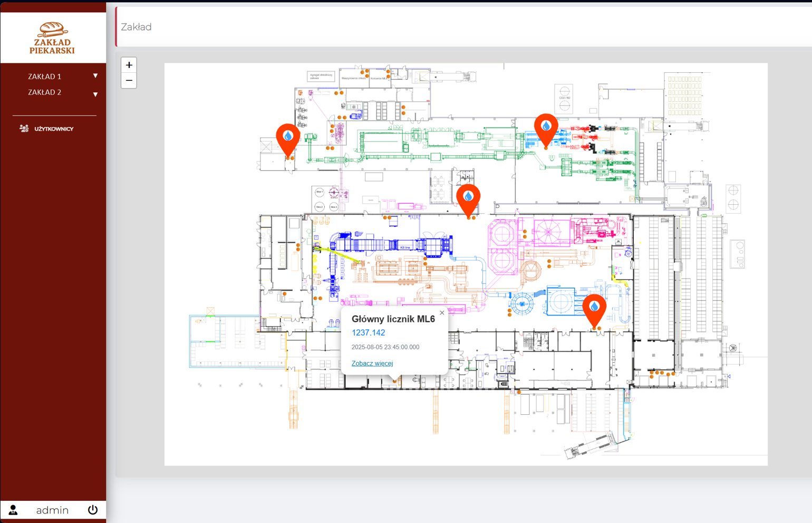Expand the ZAKŁAD 1 dropdown arrow
Screen dimensions: 812x523
tap(95, 76)
